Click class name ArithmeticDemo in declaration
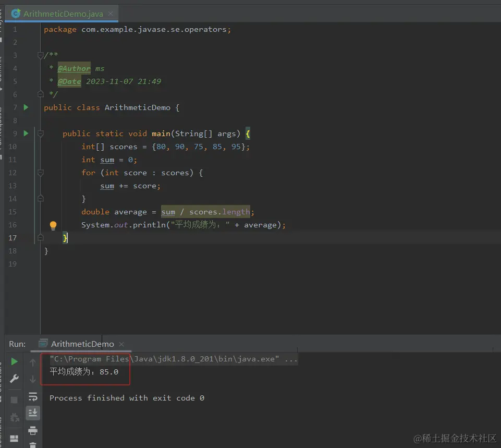This screenshot has height=448, width=501. click(138, 107)
